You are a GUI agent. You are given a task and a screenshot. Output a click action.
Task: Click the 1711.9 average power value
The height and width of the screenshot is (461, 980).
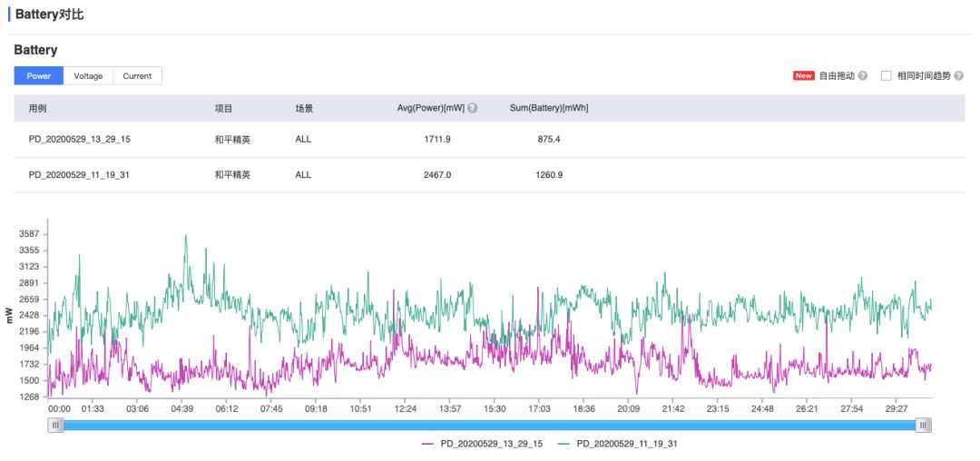point(436,140)
